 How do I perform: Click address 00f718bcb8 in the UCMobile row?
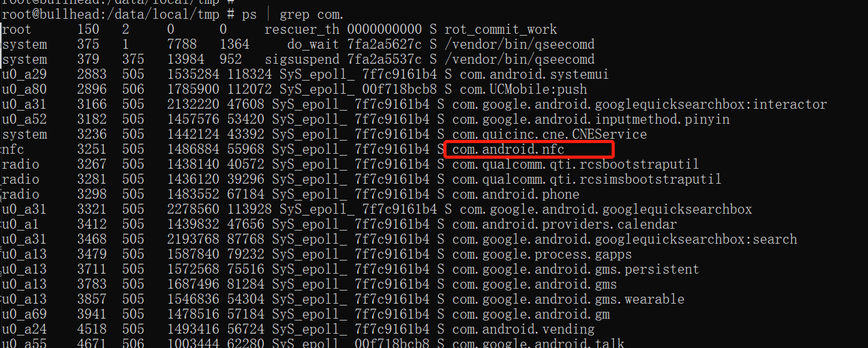(x=400, y=89)
